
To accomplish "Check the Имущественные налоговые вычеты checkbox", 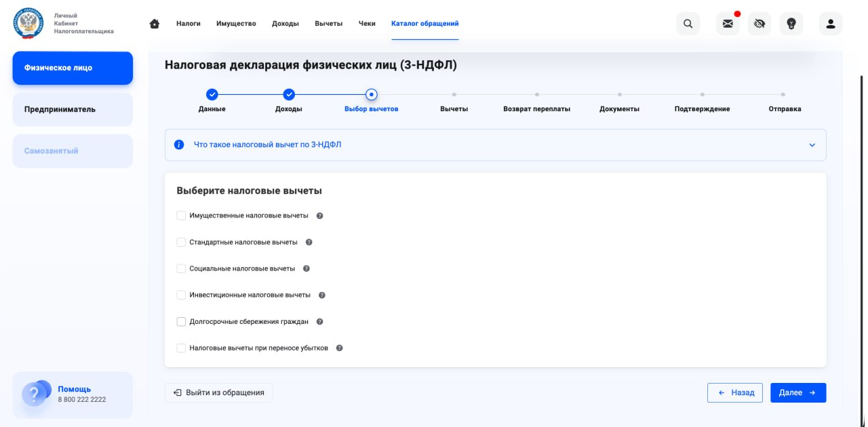I will point(181,216).
